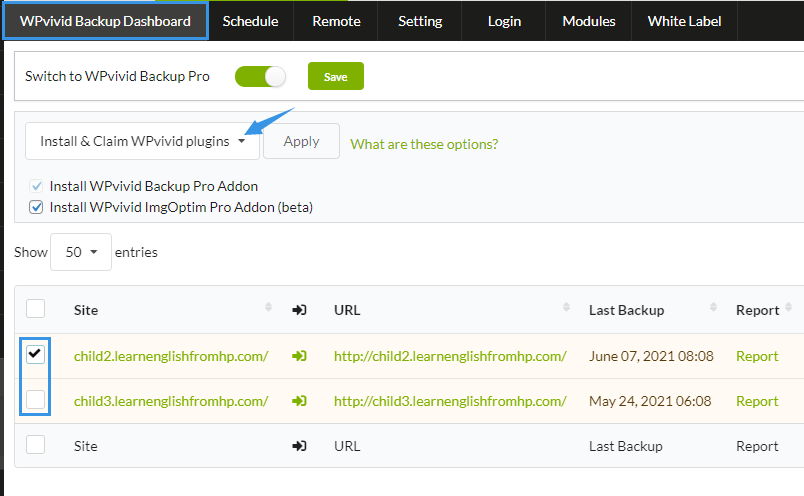The width and height of the screenshot is (804, 496).
Task: Click the URL column header
Action: (347, 310)
